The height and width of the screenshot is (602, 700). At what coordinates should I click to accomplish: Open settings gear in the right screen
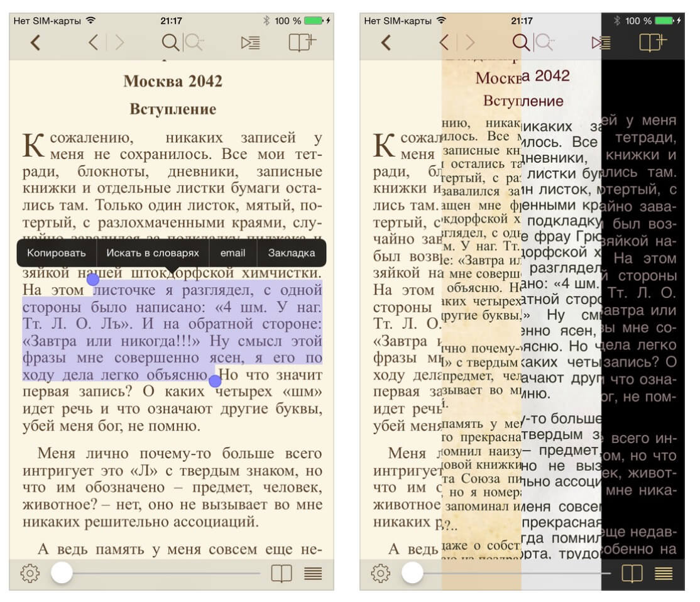point(380,573)
